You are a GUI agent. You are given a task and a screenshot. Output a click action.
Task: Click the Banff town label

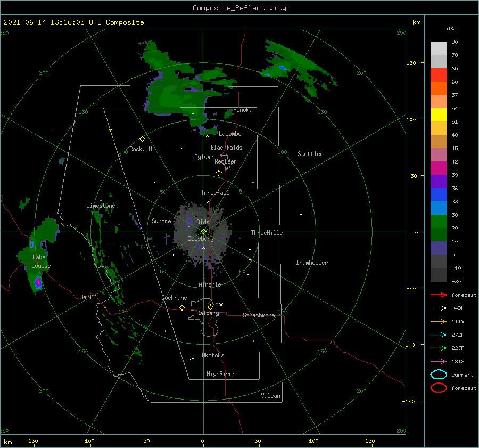tap(88, 297)
